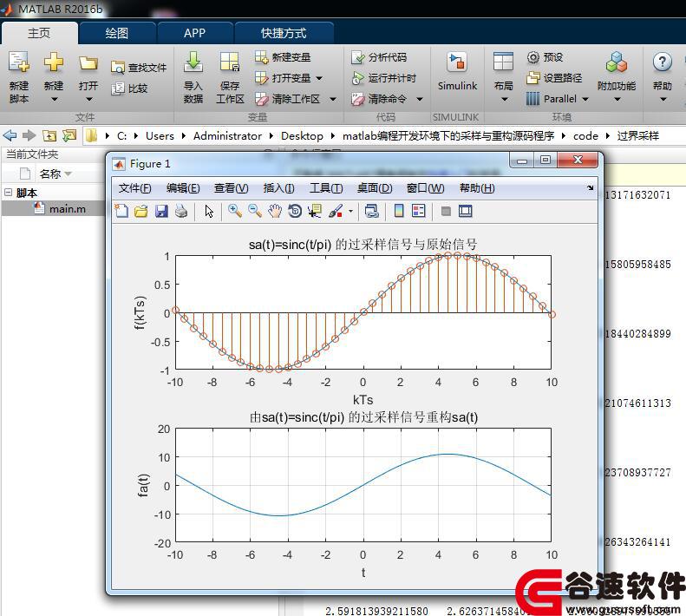The image size is (686, 616).
Task: Toggle Rotate 3D tool
Action: 295,211
